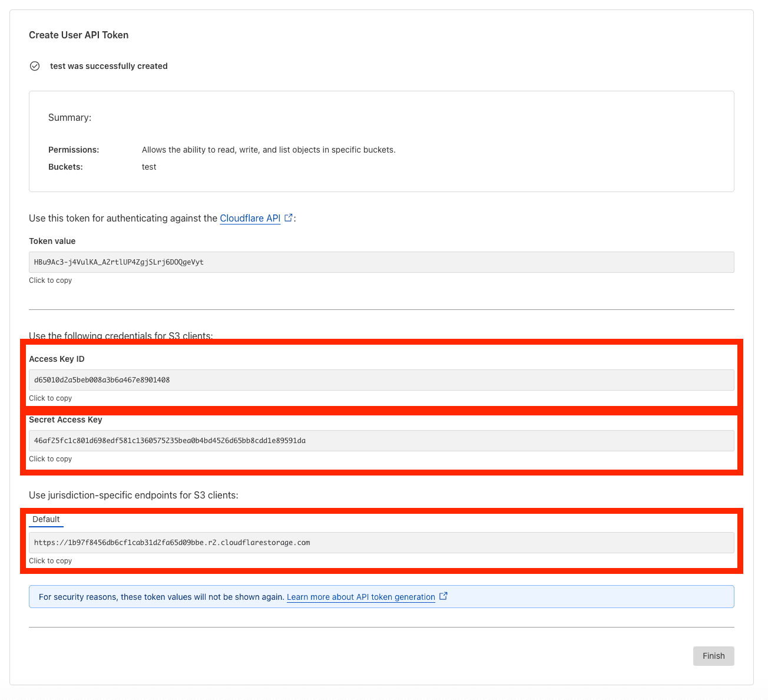Click the permissions description text
The width and height of the screenshot is (768, 700).
pyautogui.click(x=269, y=150)
